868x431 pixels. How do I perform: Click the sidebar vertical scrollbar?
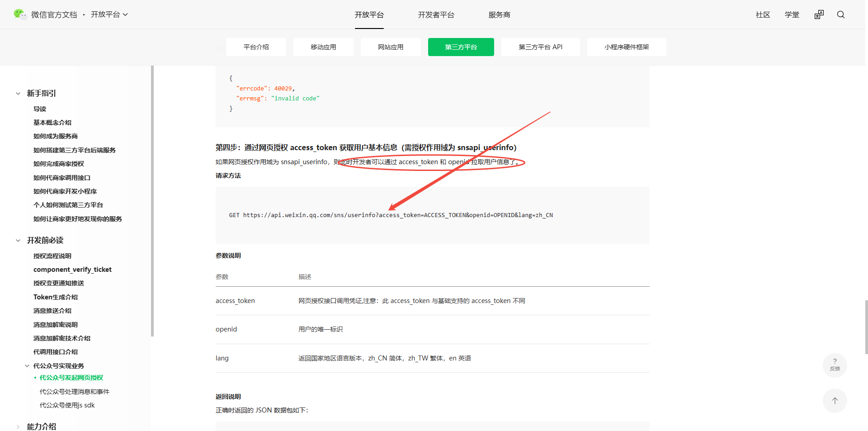point(152,201)
